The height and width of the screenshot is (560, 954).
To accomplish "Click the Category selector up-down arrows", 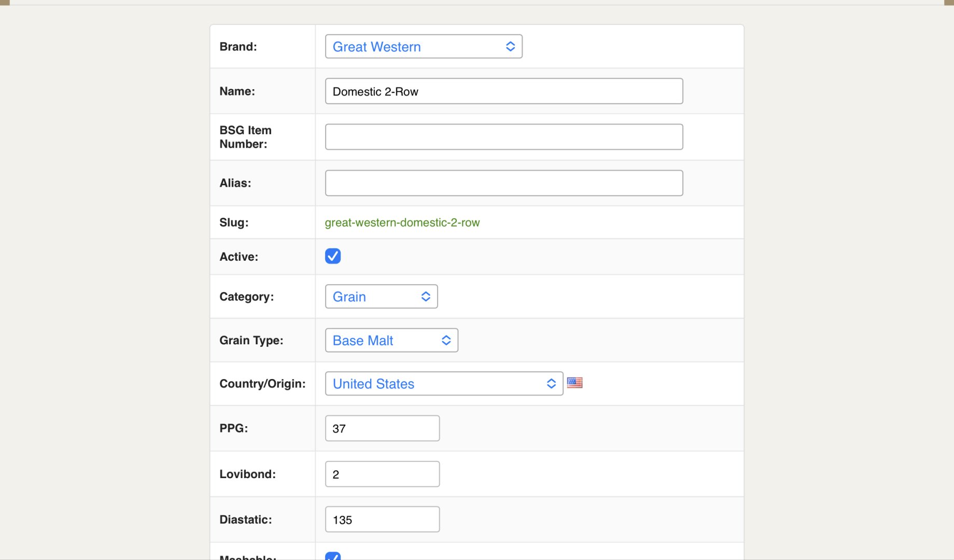I will 426,297.
